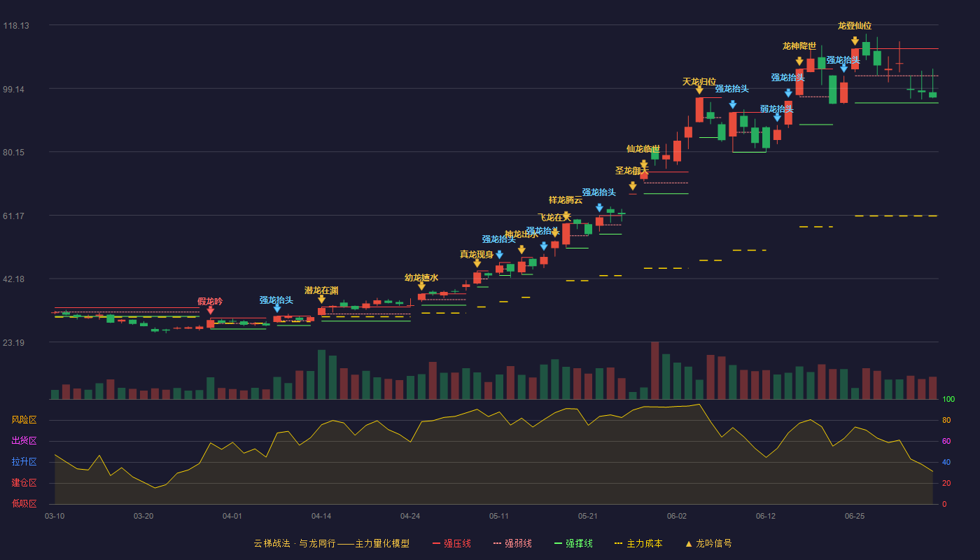Click the 06-02 date label
The width and height of the screenshot is (980, 560).
677,516
